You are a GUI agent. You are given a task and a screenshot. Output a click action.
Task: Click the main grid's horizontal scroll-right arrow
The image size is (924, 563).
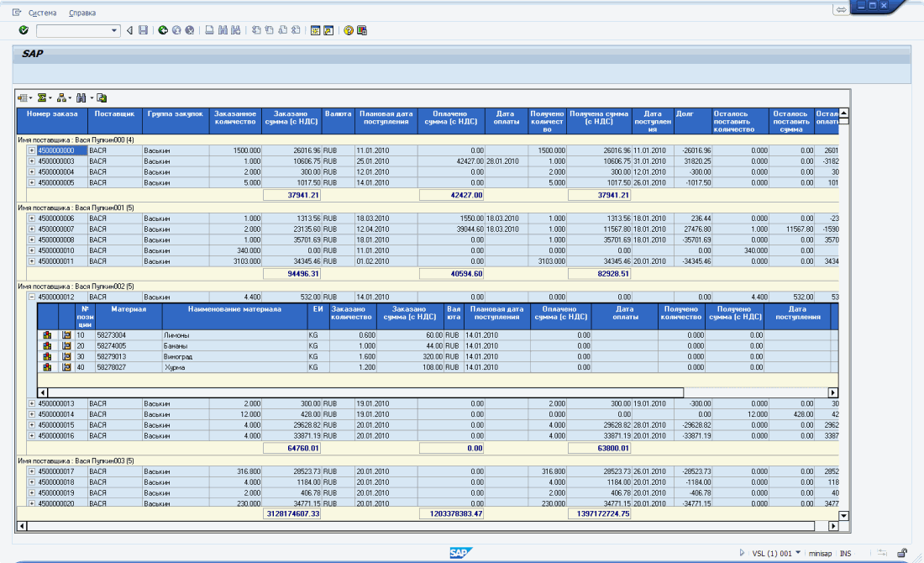tap(833, 526)
